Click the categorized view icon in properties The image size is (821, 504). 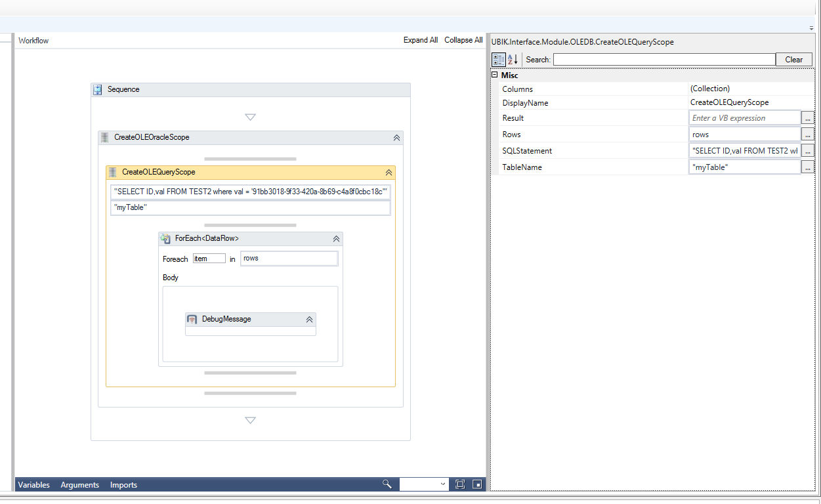pyautogui.click(x=499, y=59)
